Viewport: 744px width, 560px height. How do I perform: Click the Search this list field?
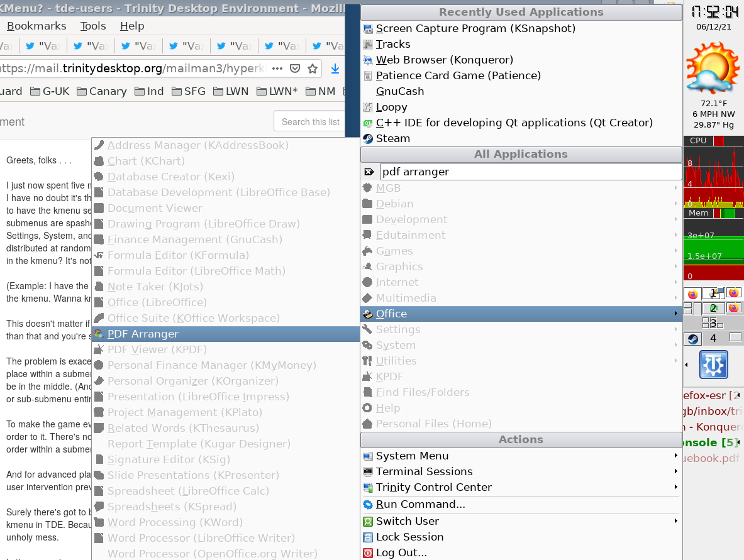click(x=311, y=122)
